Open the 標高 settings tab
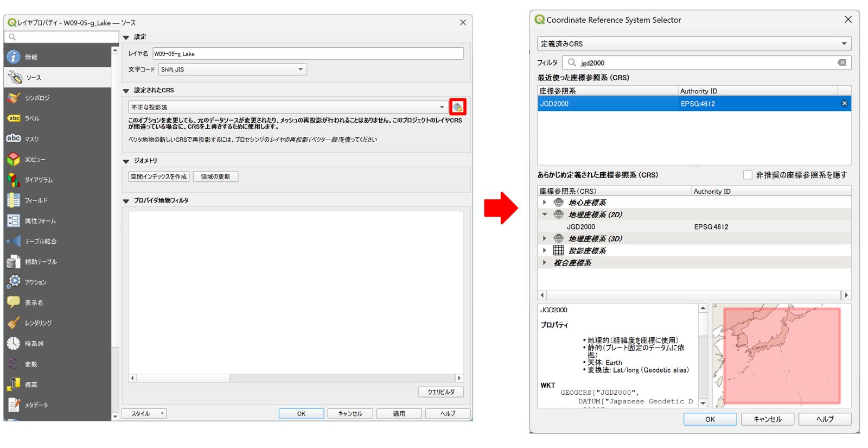 point(58,384)
